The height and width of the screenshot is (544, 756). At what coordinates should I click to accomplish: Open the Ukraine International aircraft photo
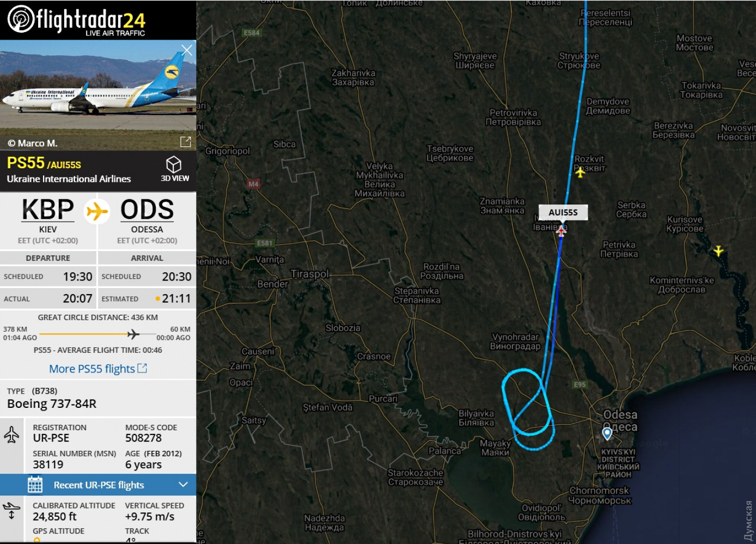98,95
